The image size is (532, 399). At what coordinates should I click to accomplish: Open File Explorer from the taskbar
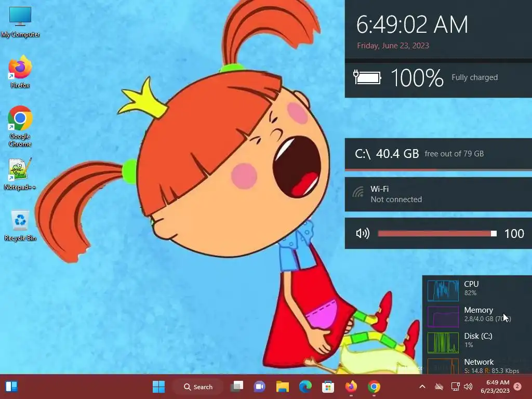click(x=282, y=387)
